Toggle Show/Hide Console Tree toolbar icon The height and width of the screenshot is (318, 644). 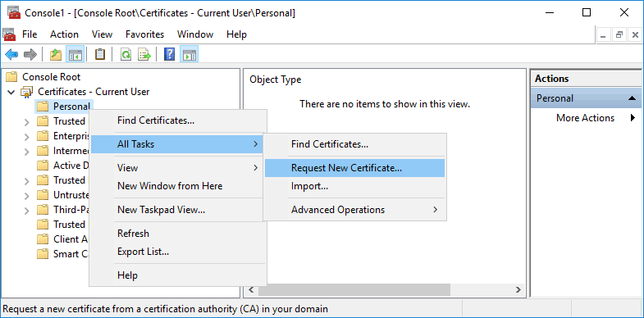(x=75, y=54)
